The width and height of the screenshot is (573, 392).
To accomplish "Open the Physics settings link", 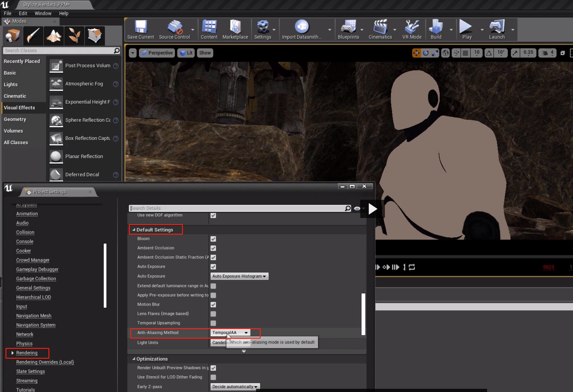I will click(24, 344).
